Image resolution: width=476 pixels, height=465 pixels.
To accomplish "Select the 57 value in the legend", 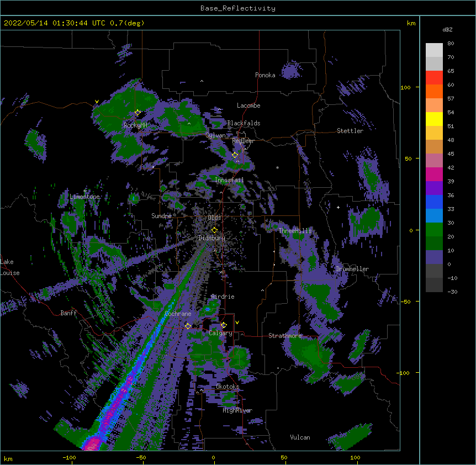I will pos(451,99).
